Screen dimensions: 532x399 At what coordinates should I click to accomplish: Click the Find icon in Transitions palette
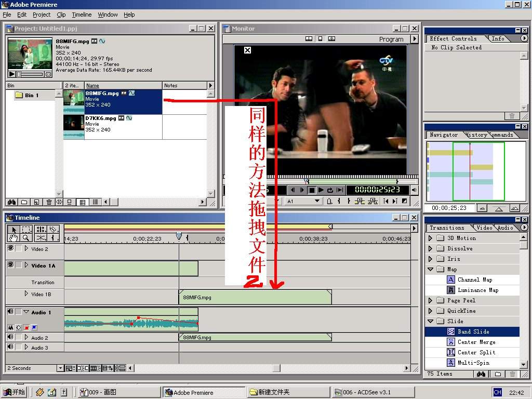point(481,374)
